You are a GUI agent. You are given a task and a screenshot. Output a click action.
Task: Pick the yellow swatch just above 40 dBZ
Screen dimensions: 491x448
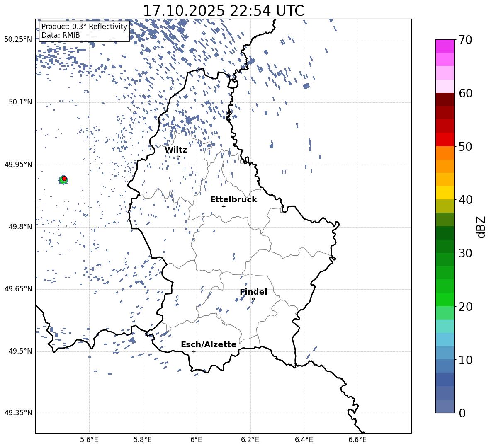445,193
